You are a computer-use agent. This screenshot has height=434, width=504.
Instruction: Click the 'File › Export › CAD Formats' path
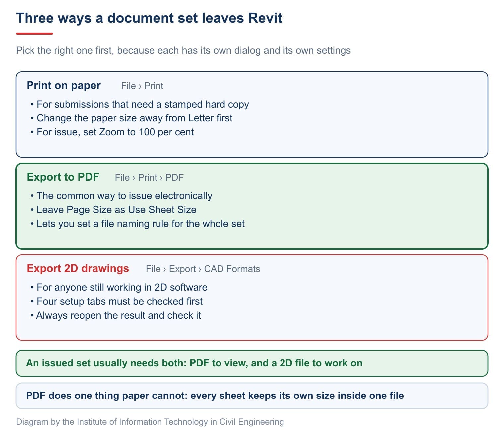[x=203, y=269]
